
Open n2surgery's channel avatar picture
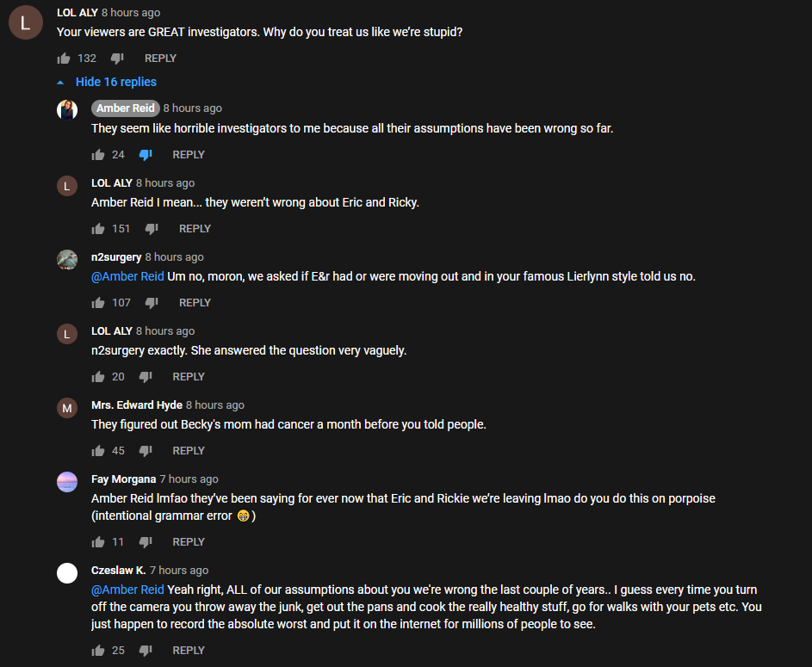67,260
